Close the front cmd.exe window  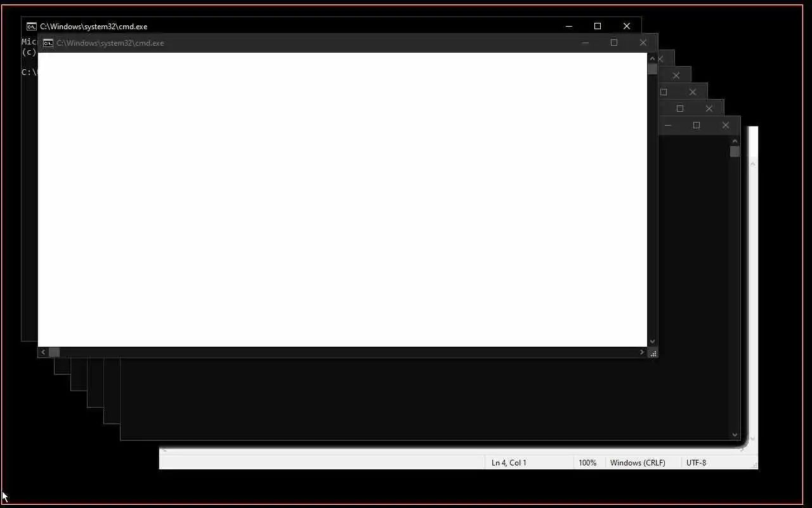(x=643, y=43)
